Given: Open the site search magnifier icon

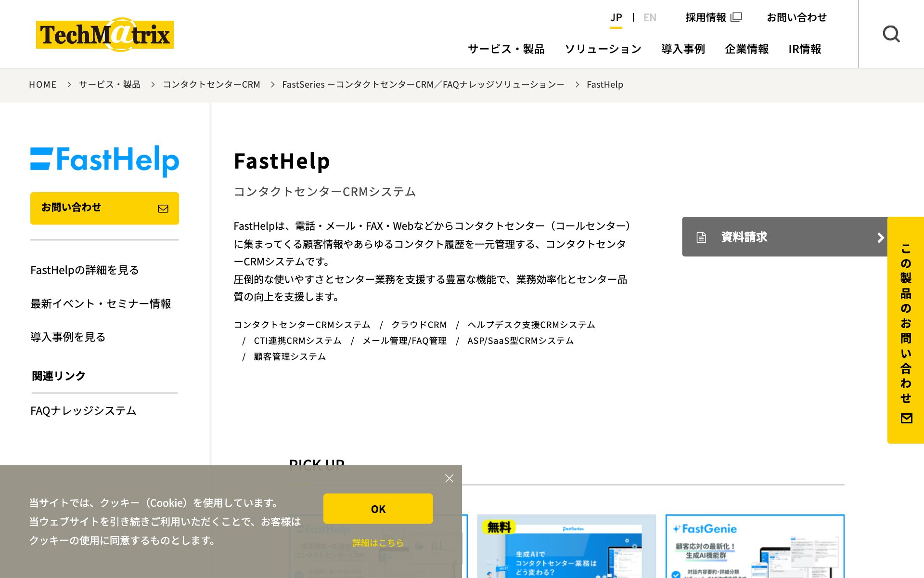Looking at the screenshot, I should point(891,34).
